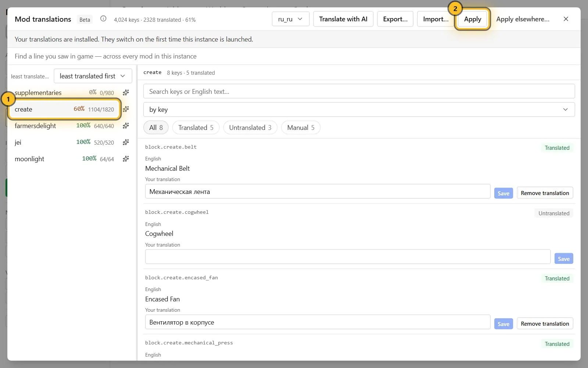Screen dimensions: 588x368
Task: Edit the Mechanical Belt translation field
Action: coord(318,191)
